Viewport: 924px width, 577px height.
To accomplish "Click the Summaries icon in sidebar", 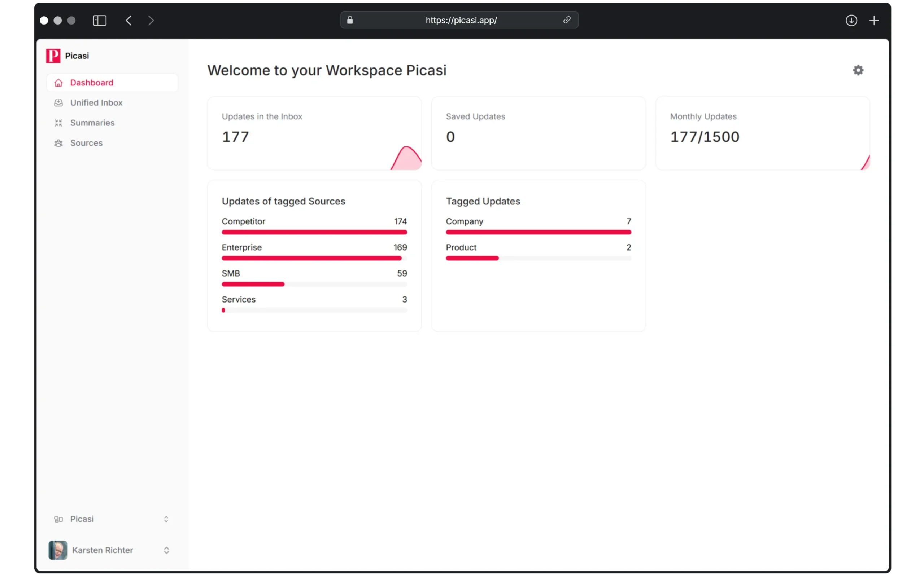I will [x=58, y=123].
